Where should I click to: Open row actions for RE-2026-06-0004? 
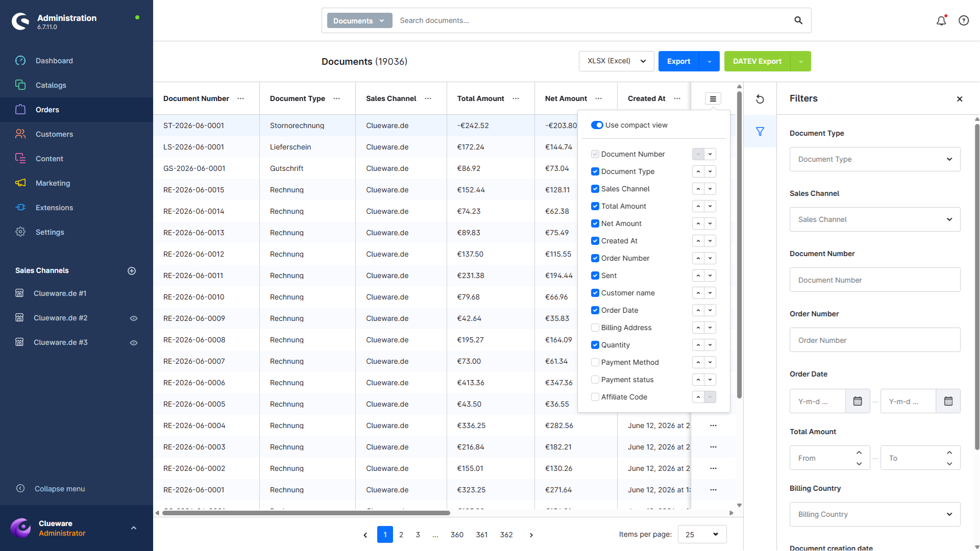tap(713, 425)
